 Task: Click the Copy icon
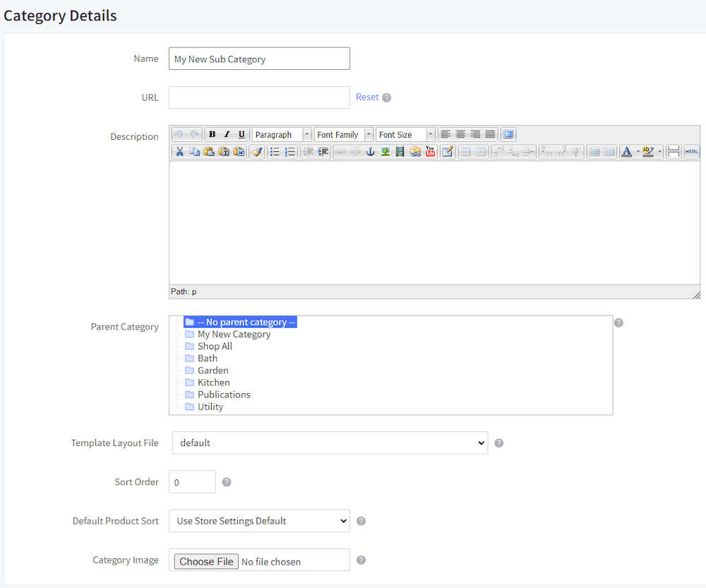(x=195, y=152)
